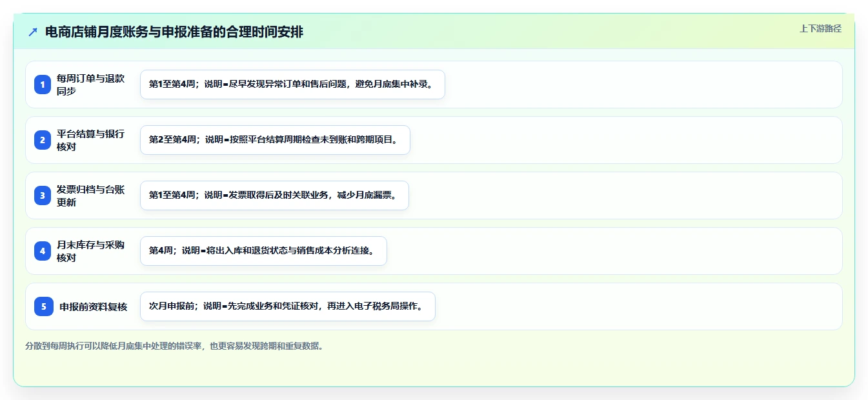This screenshot has height=400, width=868.
Task: Click the note about 尽早发现异常订单和售后问题
Action: tap(292, 85)
